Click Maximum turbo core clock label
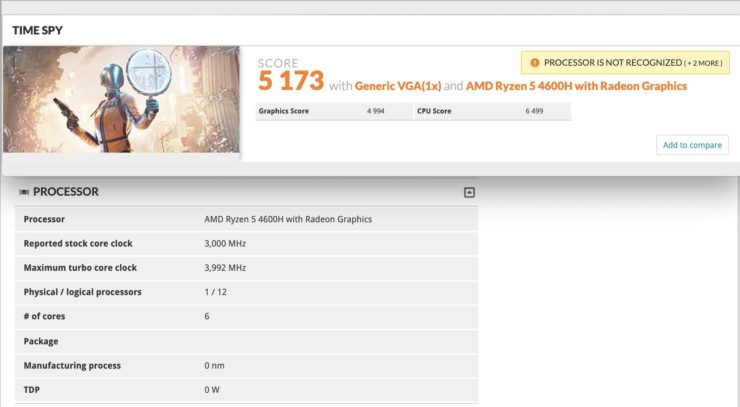The width and height of the screenshot is (740, 407). tap(80, 268)
